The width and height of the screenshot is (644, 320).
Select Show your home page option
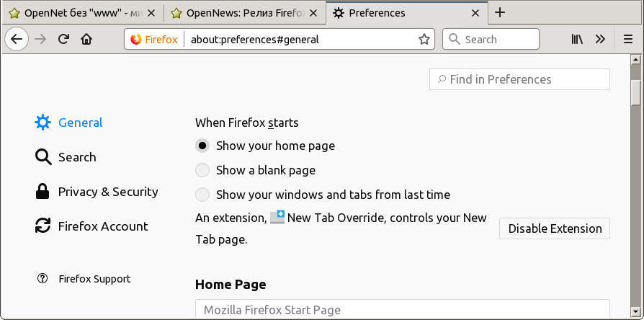tap(202, 146)
